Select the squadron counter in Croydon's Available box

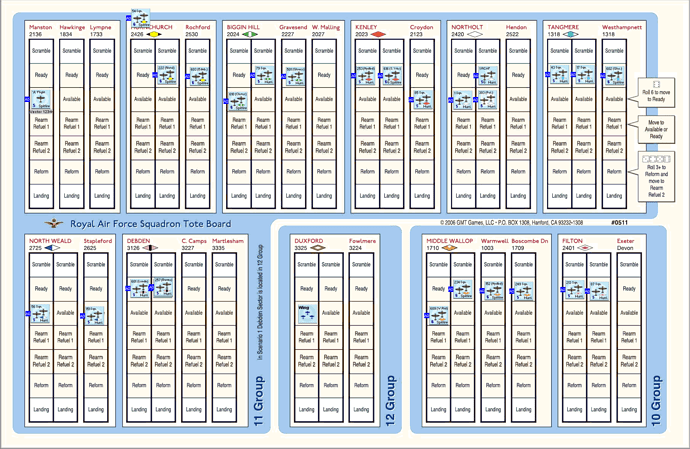(422, 99)
